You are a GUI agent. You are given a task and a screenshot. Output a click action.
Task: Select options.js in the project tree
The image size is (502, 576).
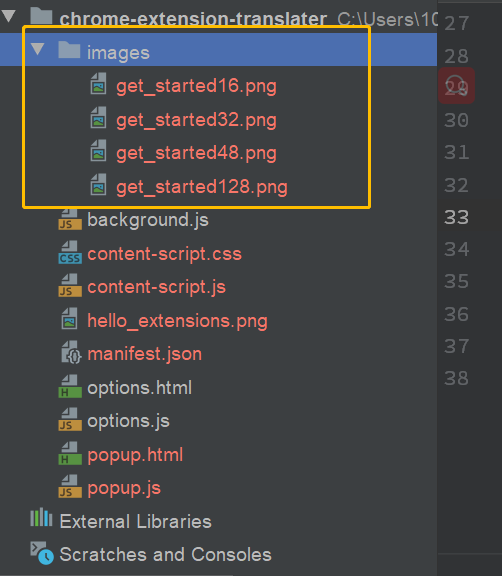pyautogui.click(x=128, y=421)
